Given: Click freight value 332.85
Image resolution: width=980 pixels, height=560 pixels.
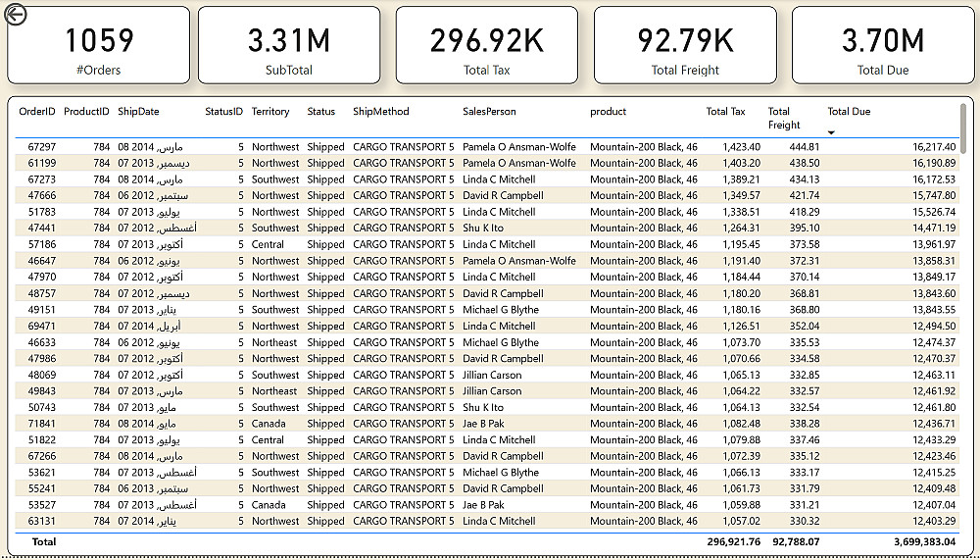Looking at the screenshot, I should [805, 375].
